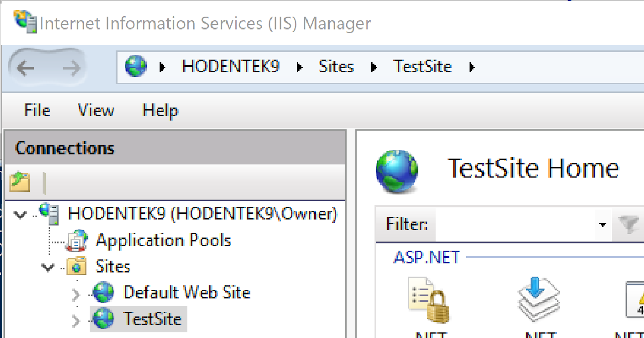644x338 pixels.
Task: Navigate to Sites via the breadcrumb
Action: click(335, 66)
